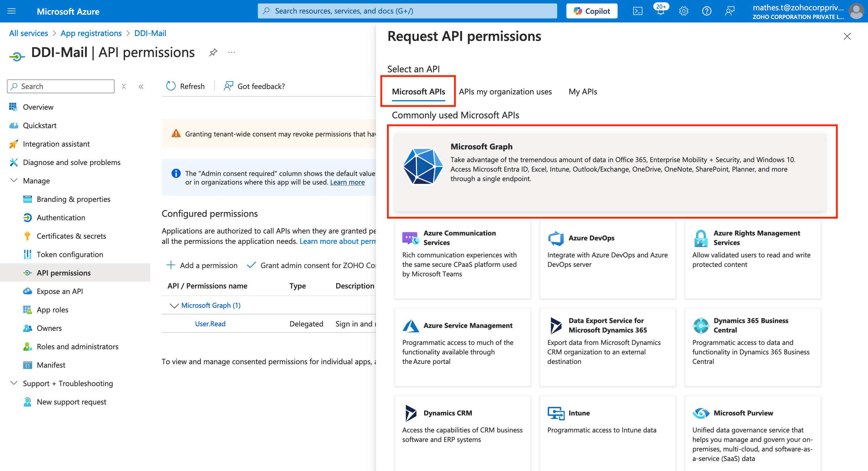Collapse the Support + Troubleshooting section
Viewport: 868px width, 471px height.
click(14, 383)
